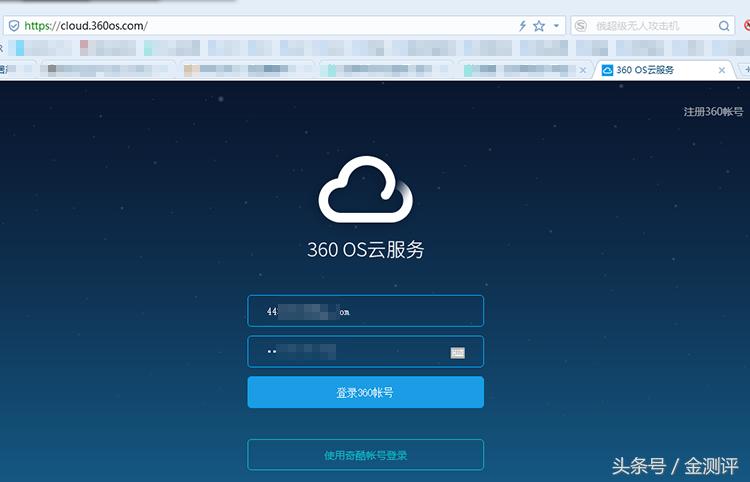Click the 360 OS云服务 heading text
The width and height of the screenshot is (750, 482).
point(365,250)
